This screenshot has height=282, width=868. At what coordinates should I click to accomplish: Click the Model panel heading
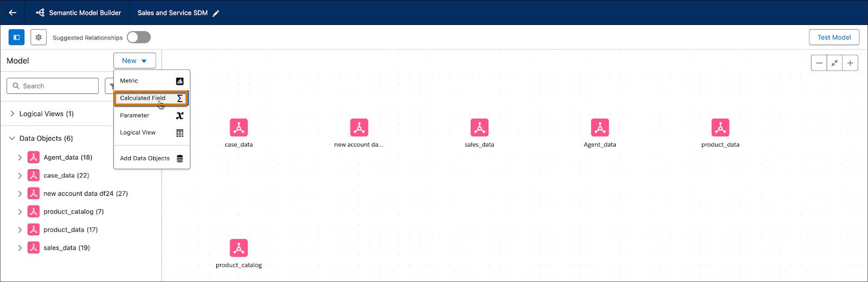pyautogui.click(x=18, y=61)
